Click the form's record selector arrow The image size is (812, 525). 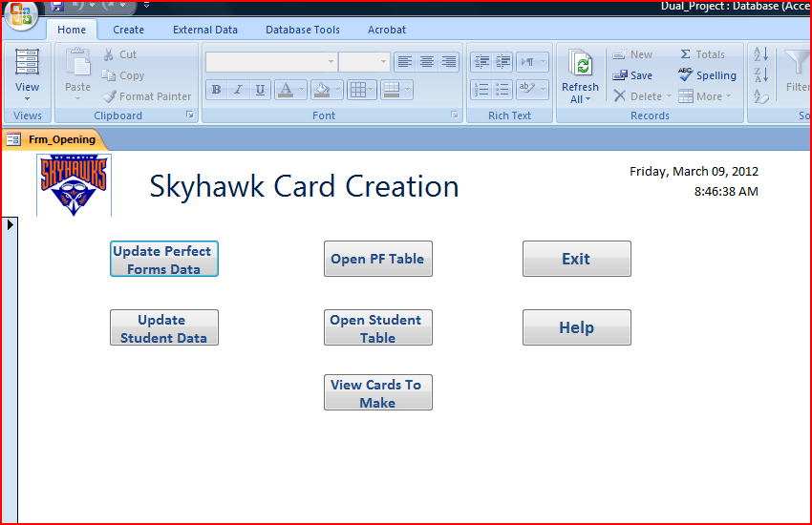coord(11,224)
